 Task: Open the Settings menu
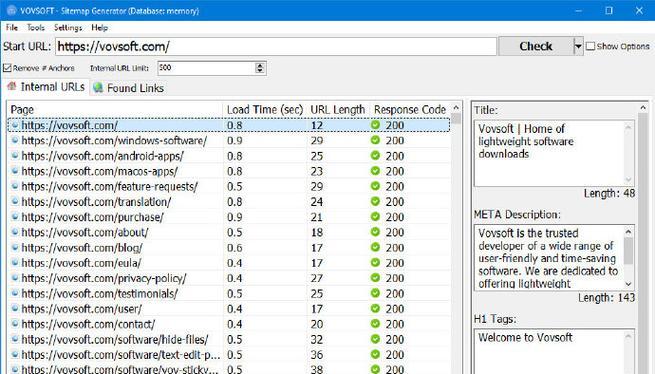tap(68, 28)
